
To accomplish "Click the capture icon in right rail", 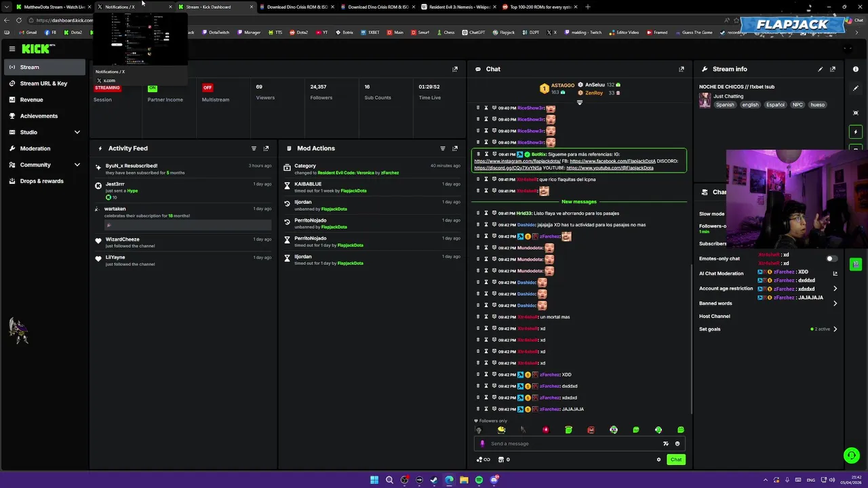I will click(x=856, y=113).
